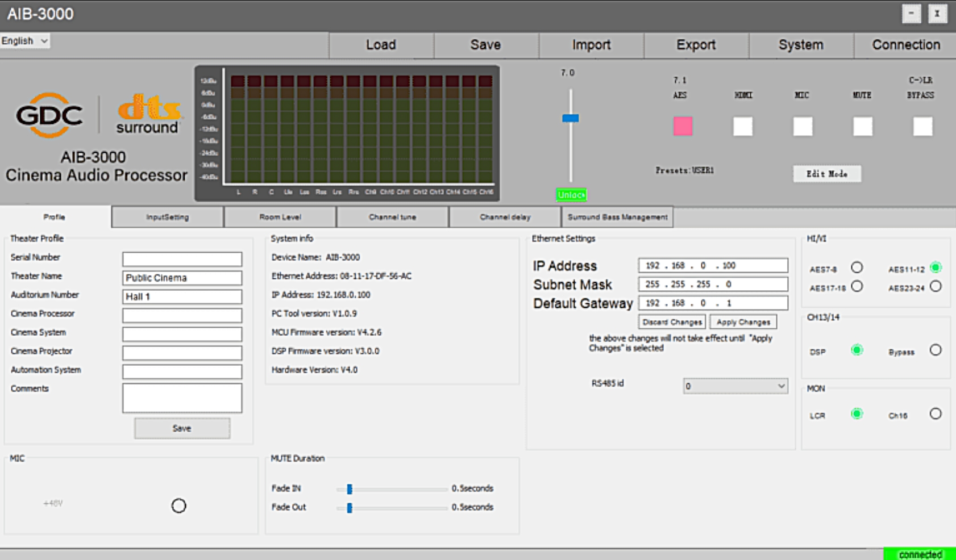Click the Fade IN slider handle
This screenshot has width=956, height=560.
click(x=350, y=488)
